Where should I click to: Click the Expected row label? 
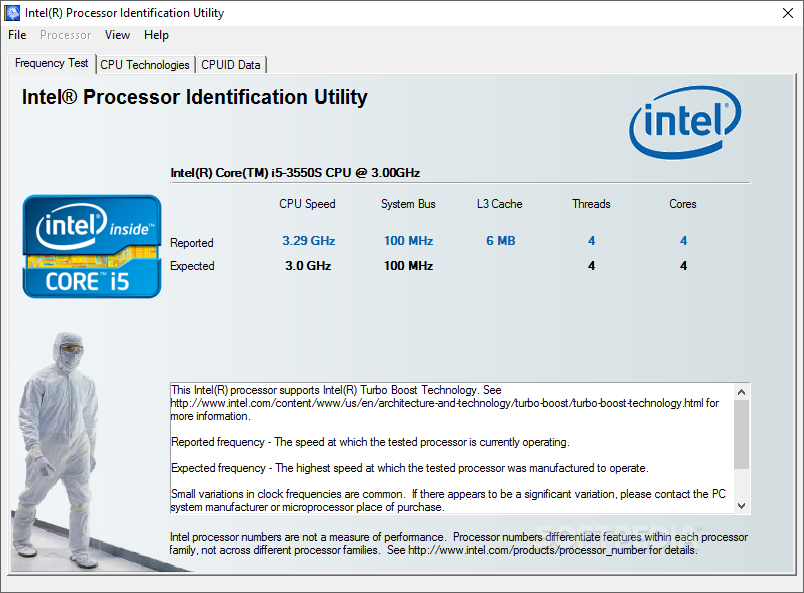[x=192, y=266]
